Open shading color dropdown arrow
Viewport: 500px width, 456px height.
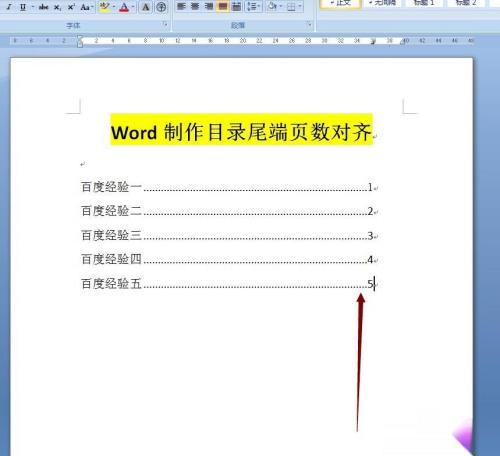tap(281, 6)
